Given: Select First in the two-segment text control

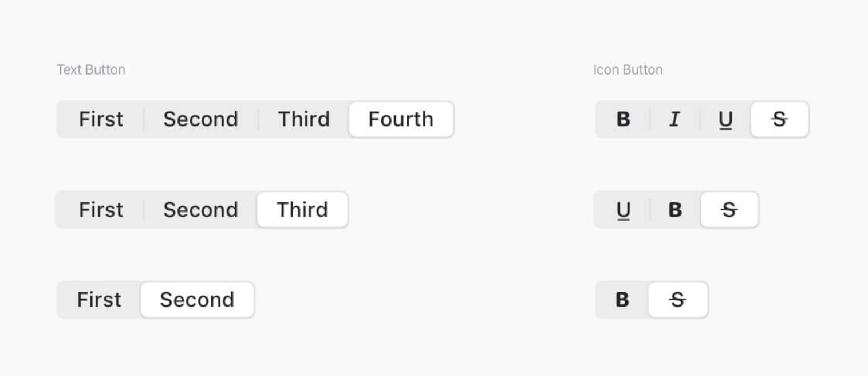Looking at the screenshot, I should tap(99, 300).
